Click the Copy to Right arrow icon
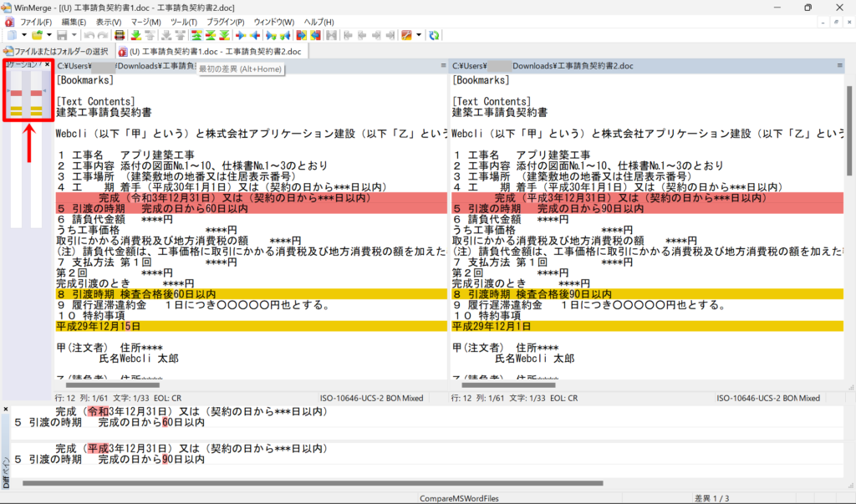Viewport: 856px width, 504px height. [241, 35]
